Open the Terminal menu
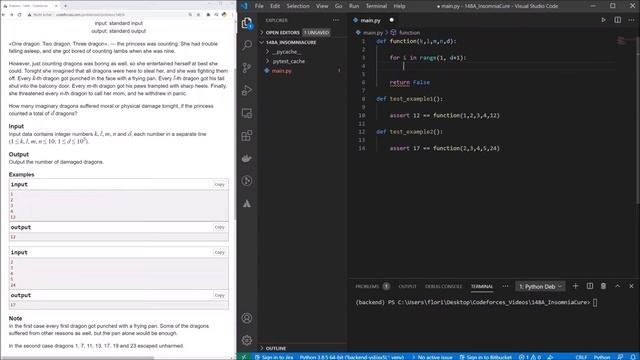The height and width of the screenshot is (360, 640). tap(376, 6)
